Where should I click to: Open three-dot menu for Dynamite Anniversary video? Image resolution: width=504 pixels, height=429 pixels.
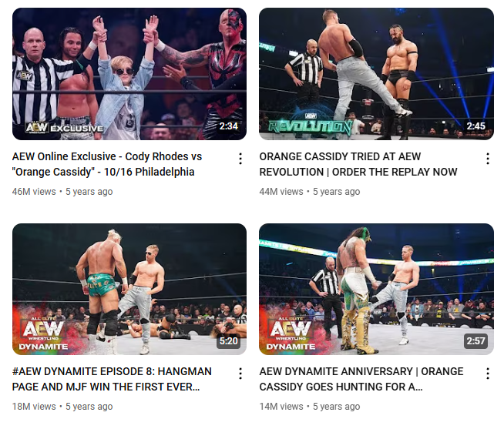click(x=488, y=374)
